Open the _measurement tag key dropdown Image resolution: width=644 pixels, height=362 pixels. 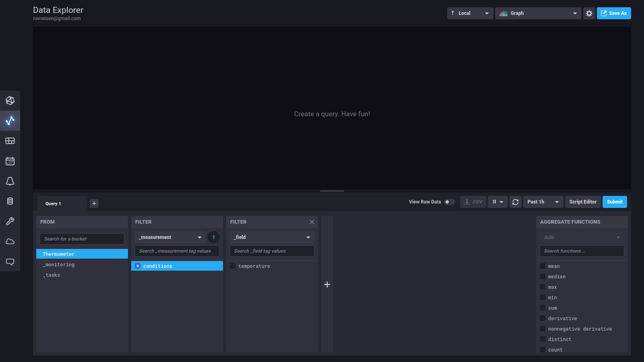click(x=170, y=237)
